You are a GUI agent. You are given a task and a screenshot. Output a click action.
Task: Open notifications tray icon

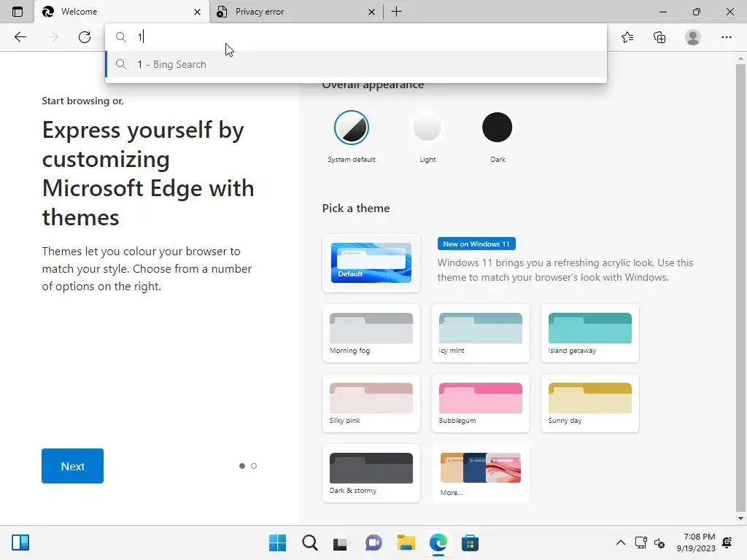click(727, 542)
